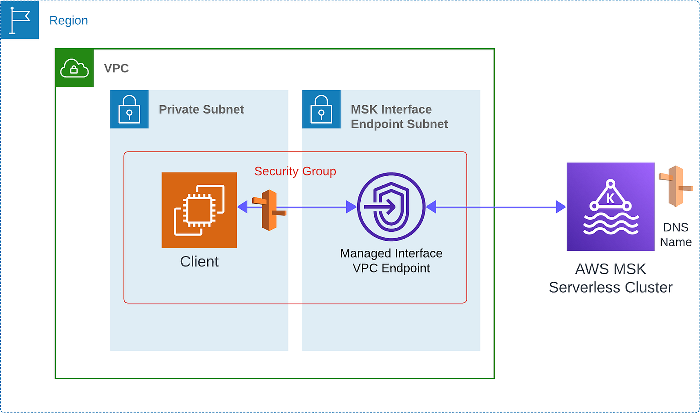Click the Route 53 signpost beside Client

click(269, 210)
